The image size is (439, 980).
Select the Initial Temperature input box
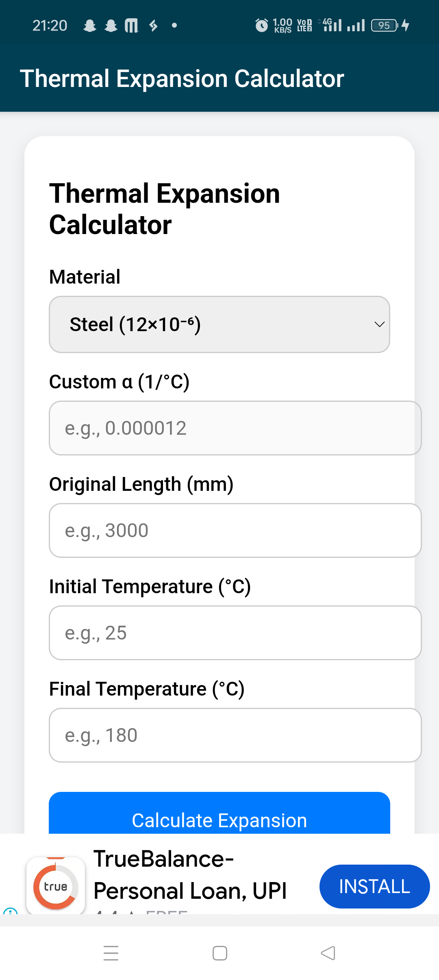(x=235, y=633)
